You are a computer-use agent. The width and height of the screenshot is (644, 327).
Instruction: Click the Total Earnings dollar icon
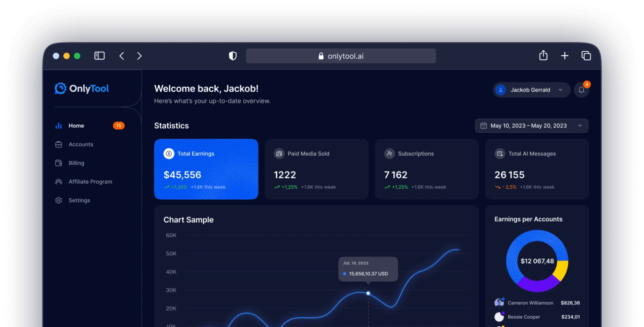pos(169,154)
